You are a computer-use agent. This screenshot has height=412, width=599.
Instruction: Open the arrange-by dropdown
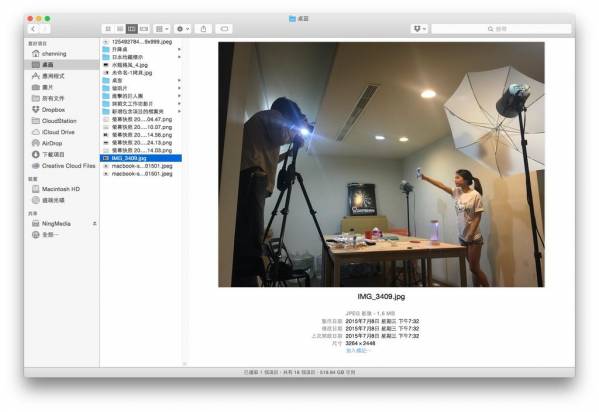162,29
